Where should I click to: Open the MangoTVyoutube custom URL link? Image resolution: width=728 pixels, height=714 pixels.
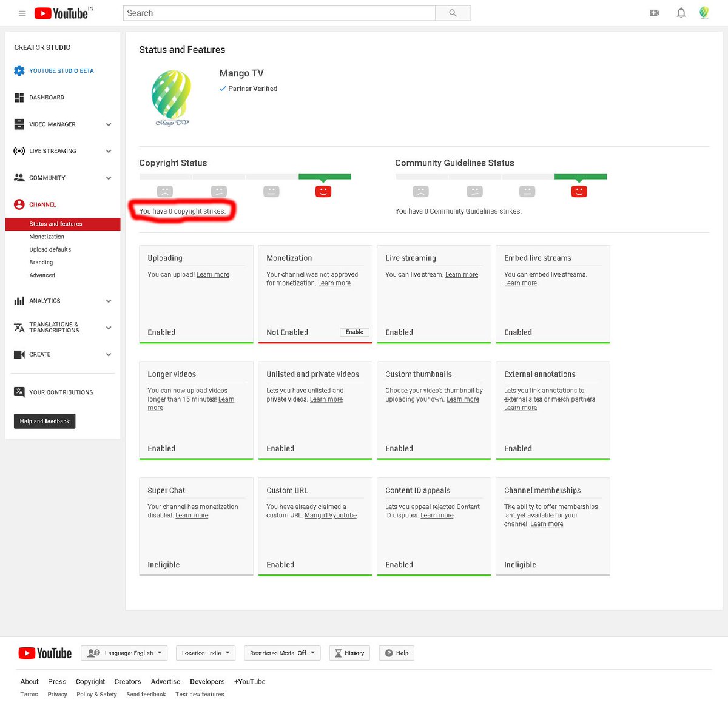coord(331,516)
